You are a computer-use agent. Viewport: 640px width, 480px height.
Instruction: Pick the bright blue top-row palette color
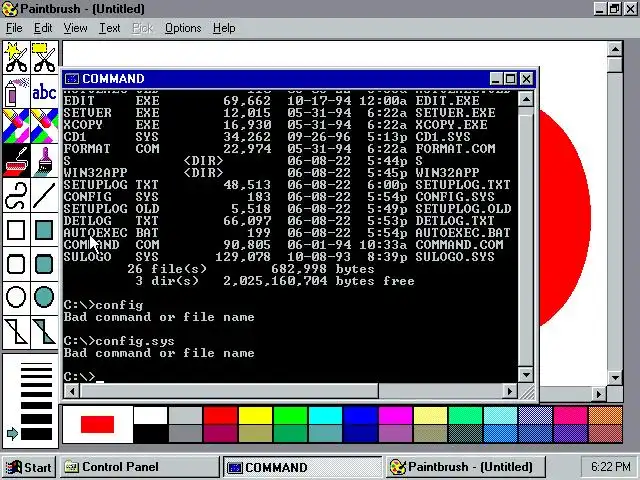[360, 416]
